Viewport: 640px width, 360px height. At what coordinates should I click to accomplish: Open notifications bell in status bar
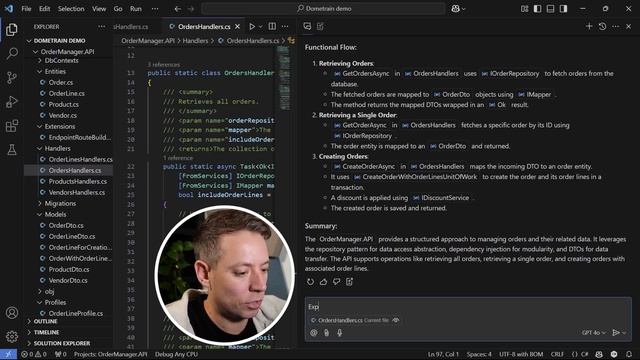tap(629, 354)
